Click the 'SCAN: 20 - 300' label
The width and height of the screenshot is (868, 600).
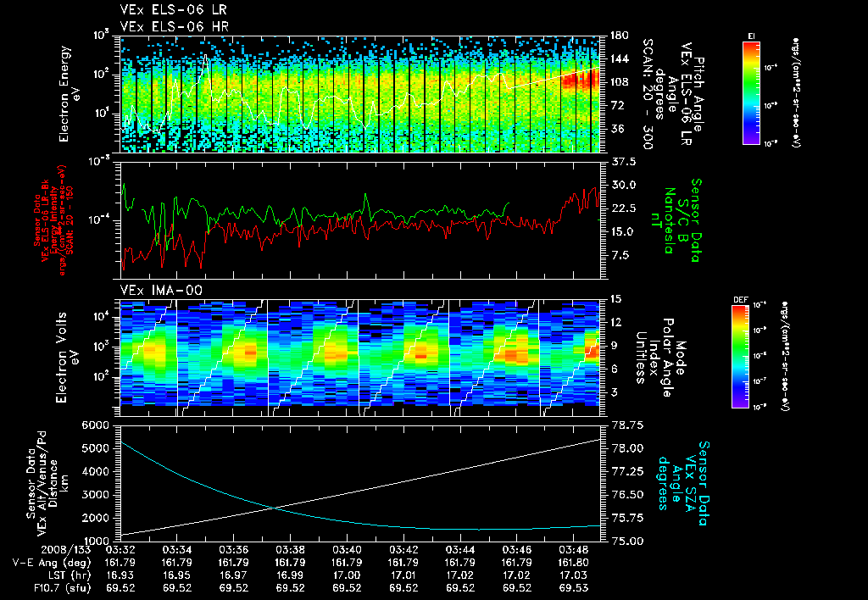[x=648, y=94]
